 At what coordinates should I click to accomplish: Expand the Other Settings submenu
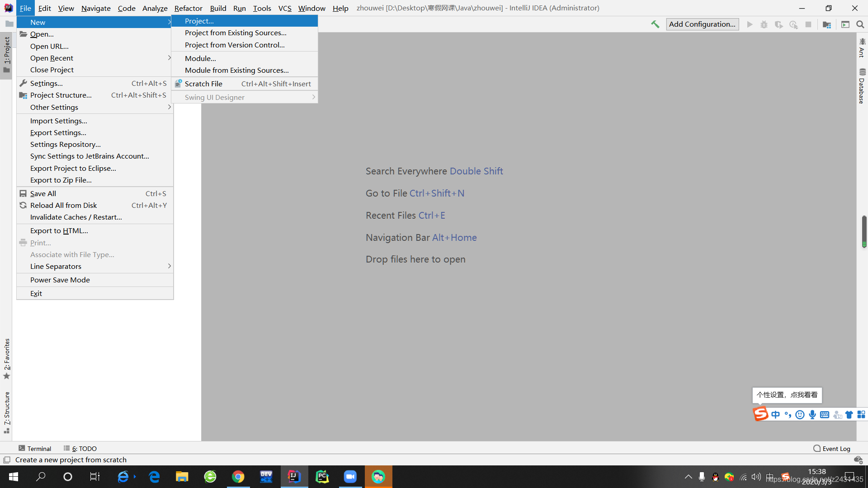point(95,107)
